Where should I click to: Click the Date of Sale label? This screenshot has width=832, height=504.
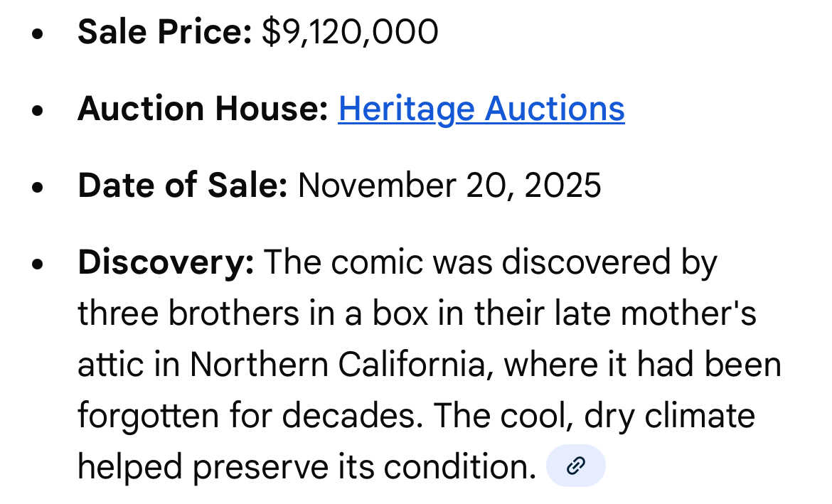pyautogui.click(x=183, y=186)
